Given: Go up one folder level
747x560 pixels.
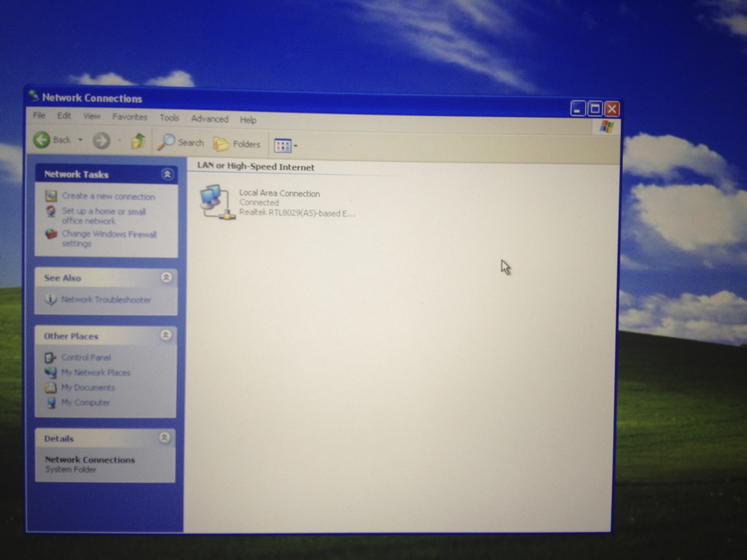Looking at the screenshot, I should click(138, 141).
